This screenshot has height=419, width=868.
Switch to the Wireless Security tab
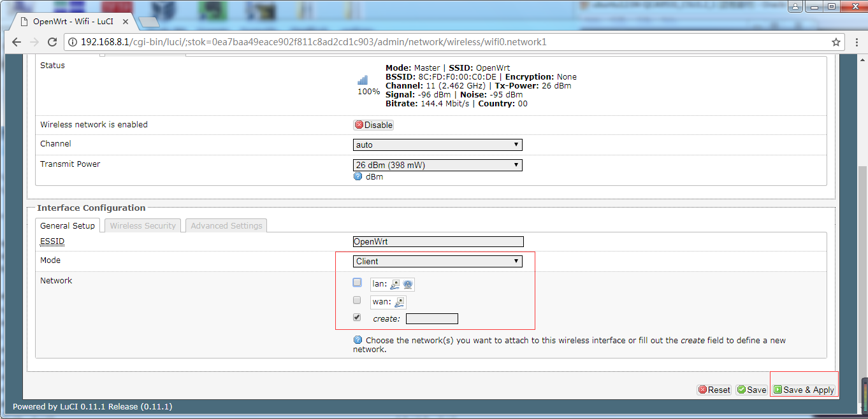coord(143,226)
